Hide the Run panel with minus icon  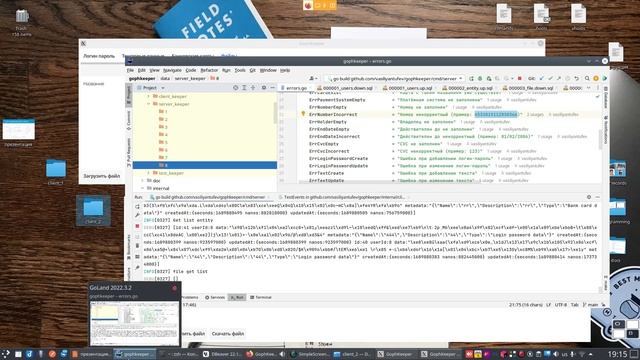coord(598,197)
